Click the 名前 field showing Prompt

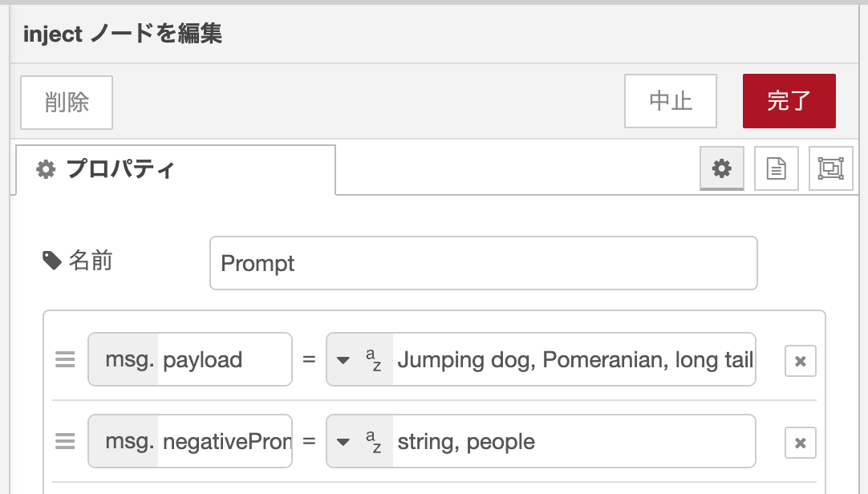[x=481, y=262]
